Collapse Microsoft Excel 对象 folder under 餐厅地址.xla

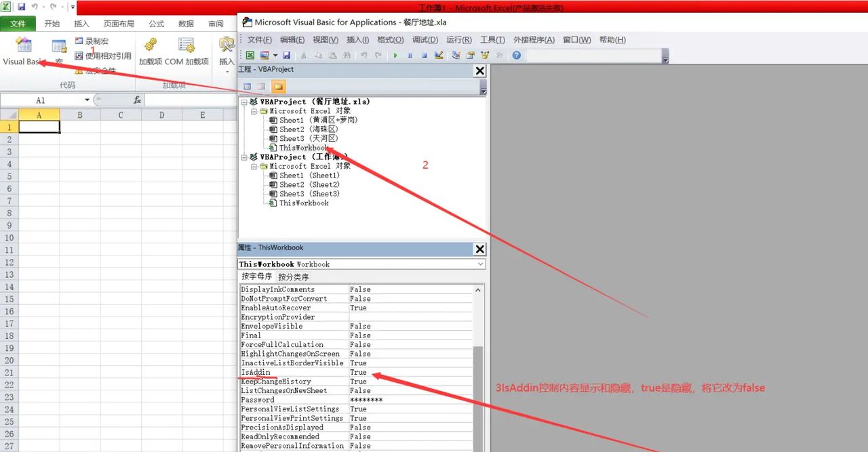(x=254, y=110)
